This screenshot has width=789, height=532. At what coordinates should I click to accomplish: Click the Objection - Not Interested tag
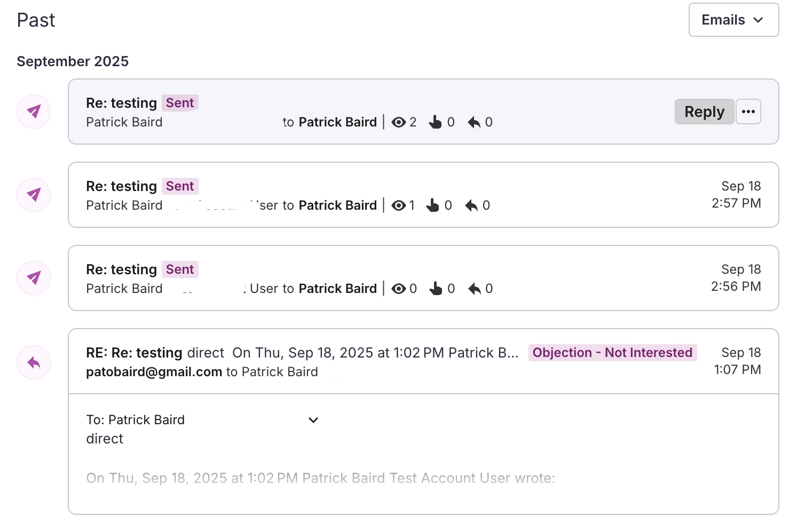[612, 353]
